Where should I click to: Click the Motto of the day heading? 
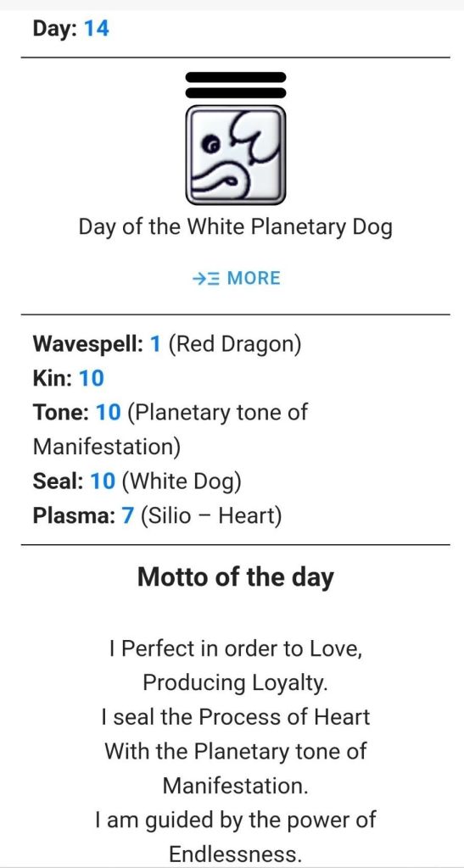(x=235, y=576)
